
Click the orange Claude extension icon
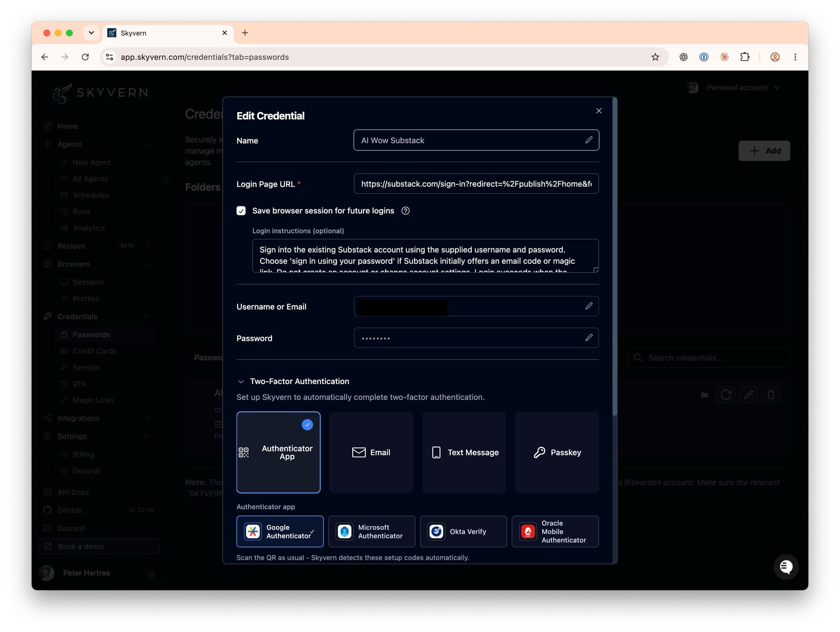724,57
